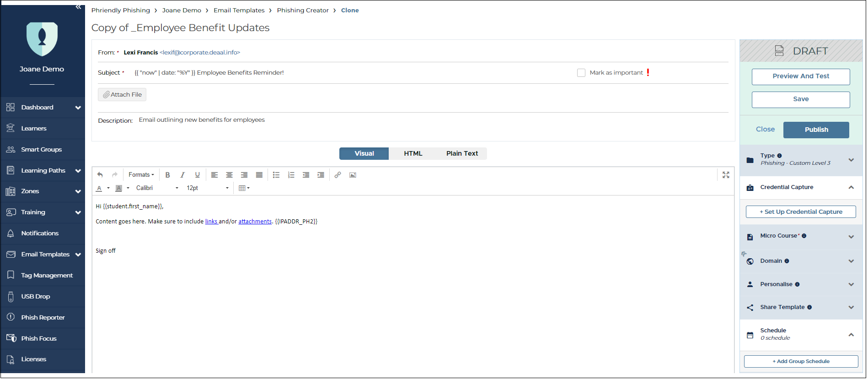
Task: Close the template editor
Action: [766, 130]
